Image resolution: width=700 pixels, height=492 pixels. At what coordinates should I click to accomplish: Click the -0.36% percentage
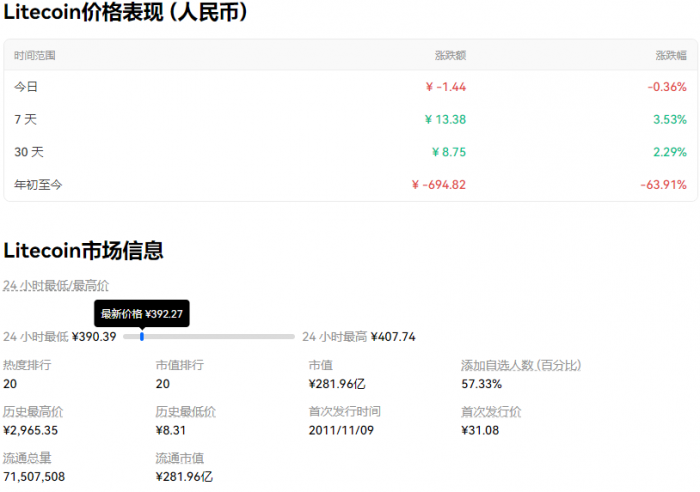tap(667, 87)
